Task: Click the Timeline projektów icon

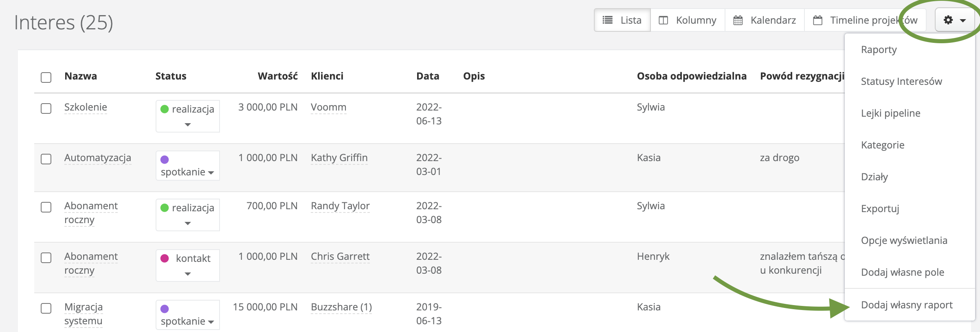Action: coord(817,20)
